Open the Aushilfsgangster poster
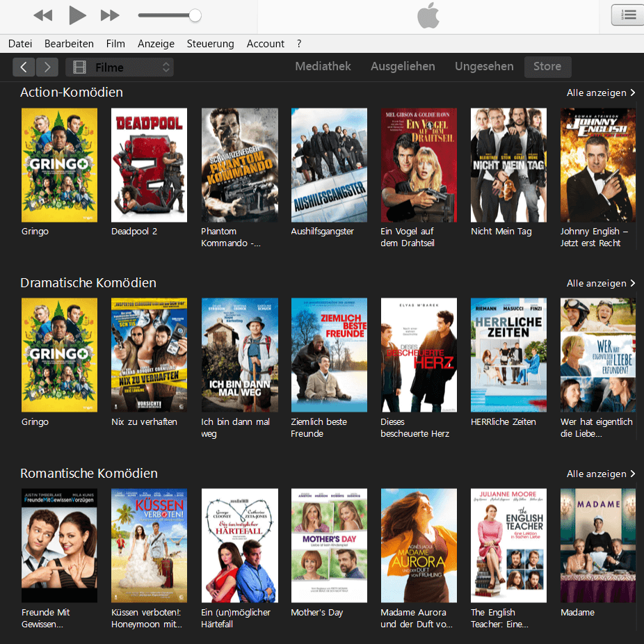The height and width of the screenshot is (644, 644). [x=329, y=165]
